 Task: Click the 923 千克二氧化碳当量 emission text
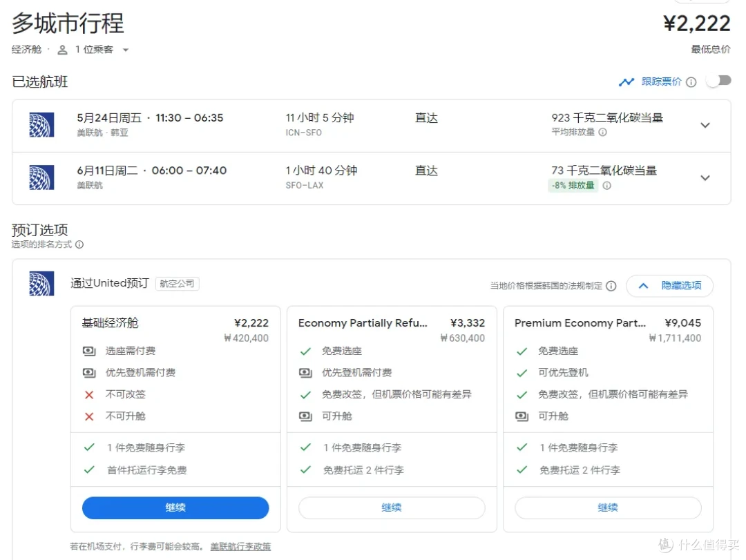point(607,117)
